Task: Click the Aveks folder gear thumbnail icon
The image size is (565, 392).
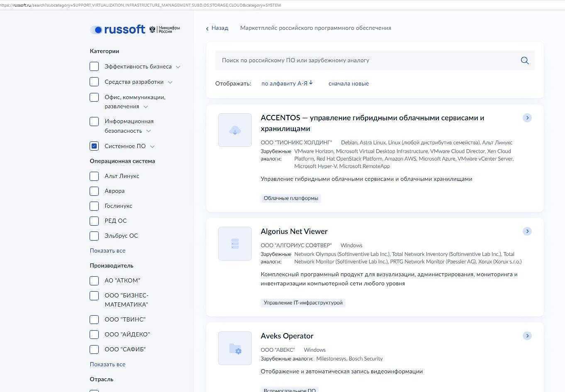Action: tap(235, 348)
